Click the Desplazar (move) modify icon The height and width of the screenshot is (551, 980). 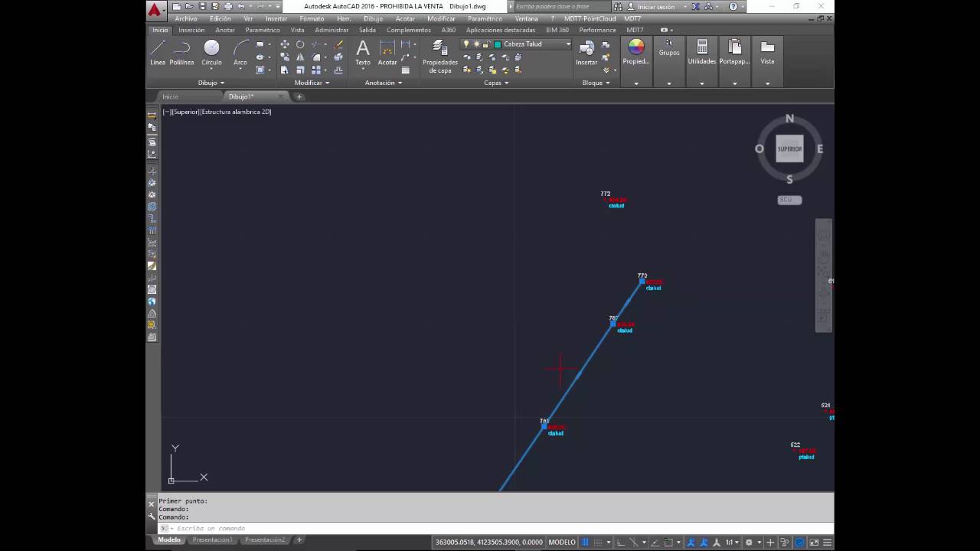click(x=285, y=44)
